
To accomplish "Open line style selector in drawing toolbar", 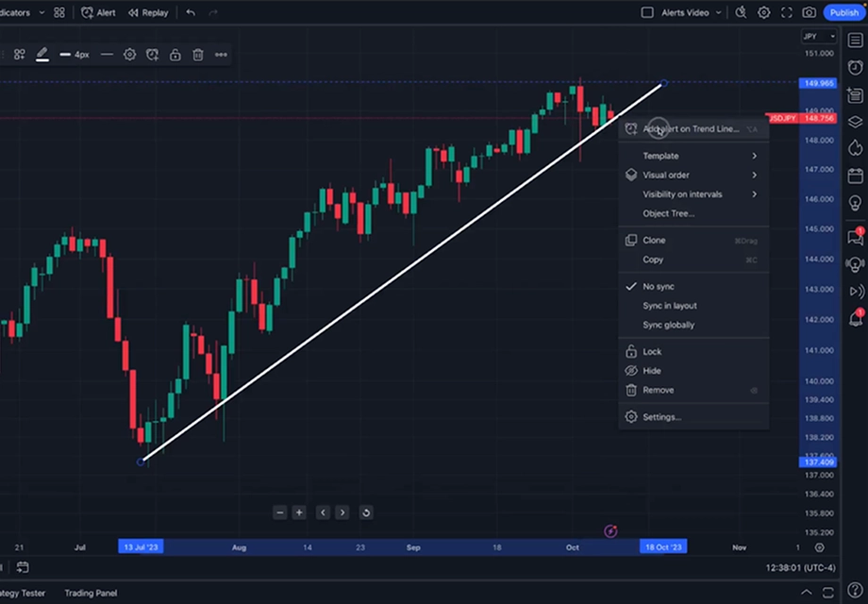I will 107,54.
